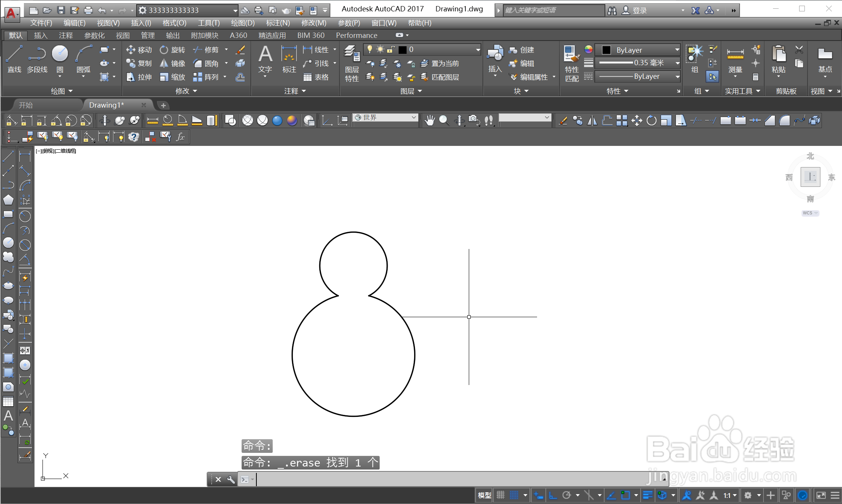Toggle polar tracking in status bar

coord(567,495)
